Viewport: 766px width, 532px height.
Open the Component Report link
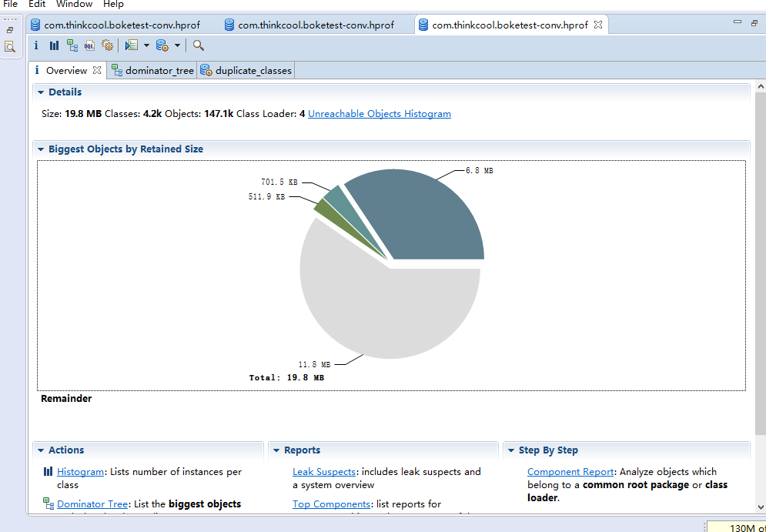click(570, 472)
